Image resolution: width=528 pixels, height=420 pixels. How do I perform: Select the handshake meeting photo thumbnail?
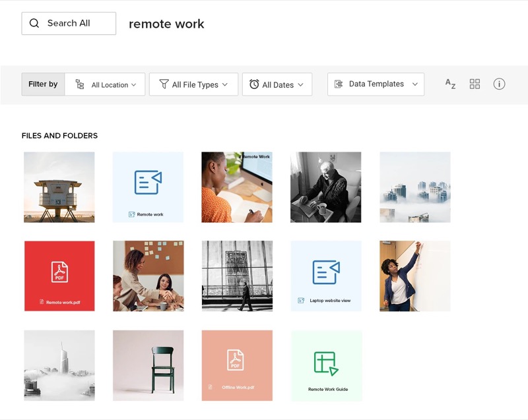tap(148, 276)
